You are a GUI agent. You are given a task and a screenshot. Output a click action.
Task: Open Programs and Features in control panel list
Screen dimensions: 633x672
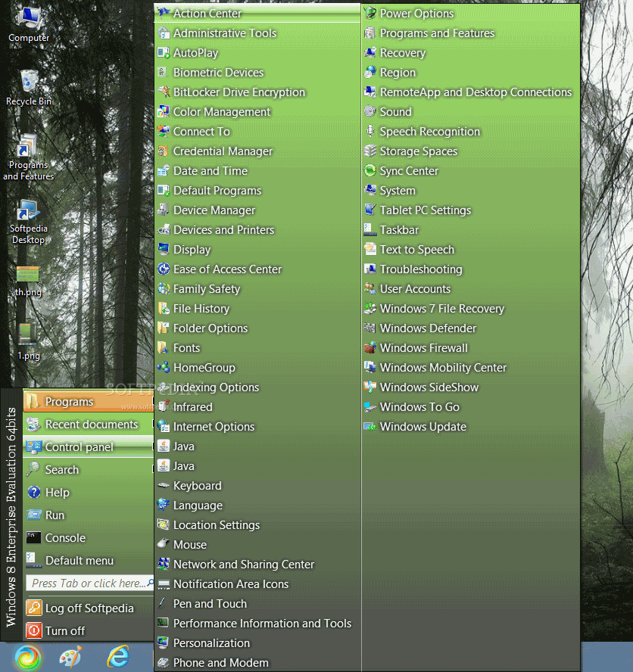pyautogui.click(x=471, y=33)
